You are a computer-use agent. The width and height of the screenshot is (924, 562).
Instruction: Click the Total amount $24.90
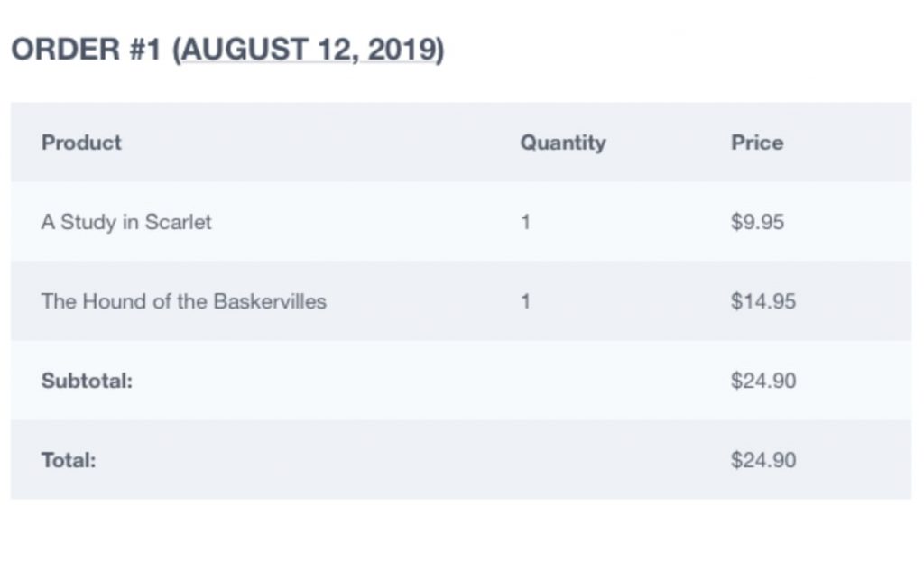tap(763, 460)
